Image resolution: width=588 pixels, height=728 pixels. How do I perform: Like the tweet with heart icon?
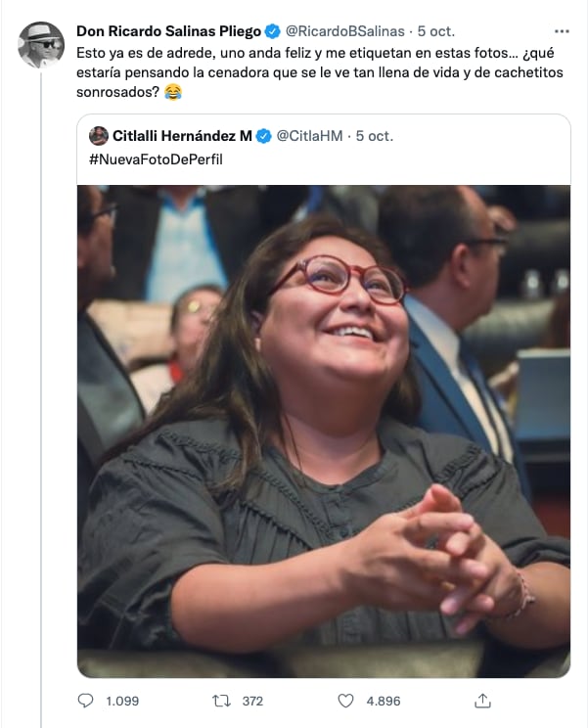tap(345, 701)
